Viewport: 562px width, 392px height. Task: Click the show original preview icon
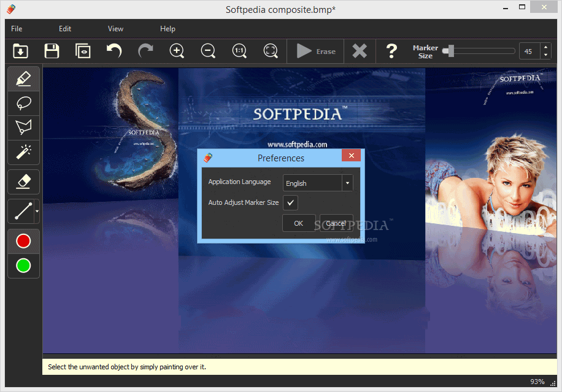point(83,52)
